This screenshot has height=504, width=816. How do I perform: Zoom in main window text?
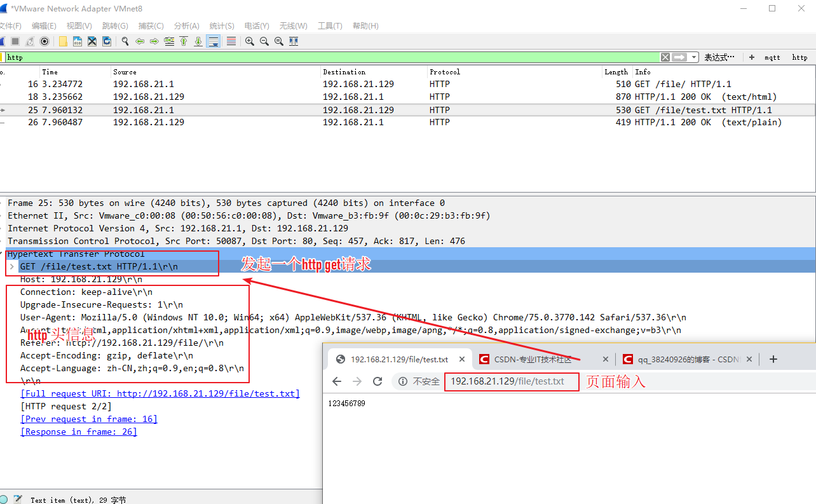250,41
